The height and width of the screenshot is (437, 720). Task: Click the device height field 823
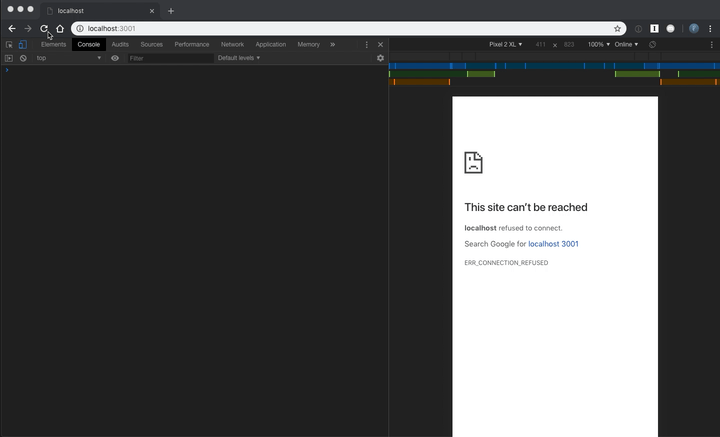coord(569,45)
